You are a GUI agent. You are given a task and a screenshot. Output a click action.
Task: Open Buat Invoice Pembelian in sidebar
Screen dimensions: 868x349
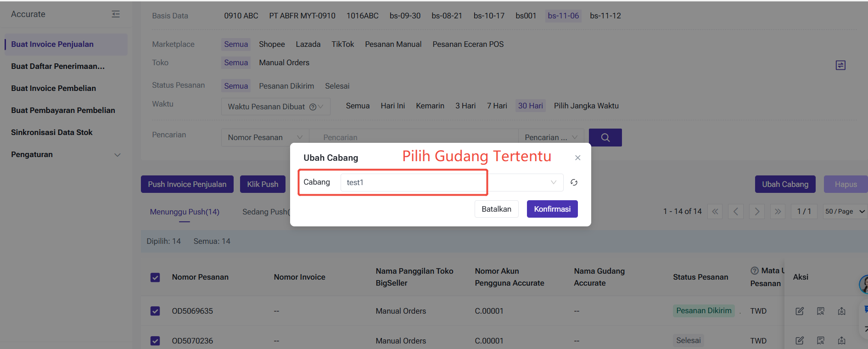[x=54, y=88]
